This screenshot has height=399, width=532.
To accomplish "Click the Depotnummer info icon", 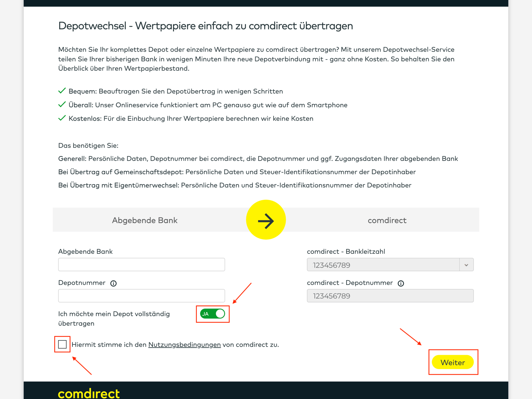I will [113, 283].
